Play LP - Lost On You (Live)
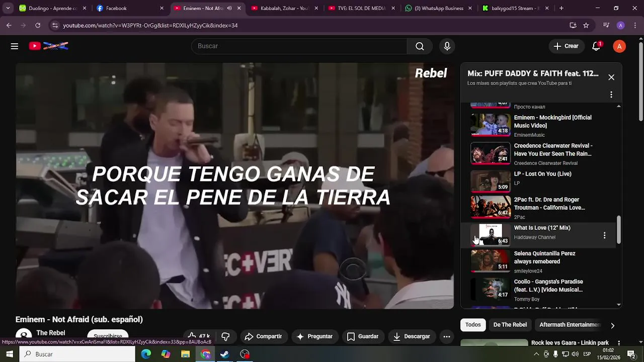This screenshot has height=362, width=644. pyautogui.click(x=538, y=182)
